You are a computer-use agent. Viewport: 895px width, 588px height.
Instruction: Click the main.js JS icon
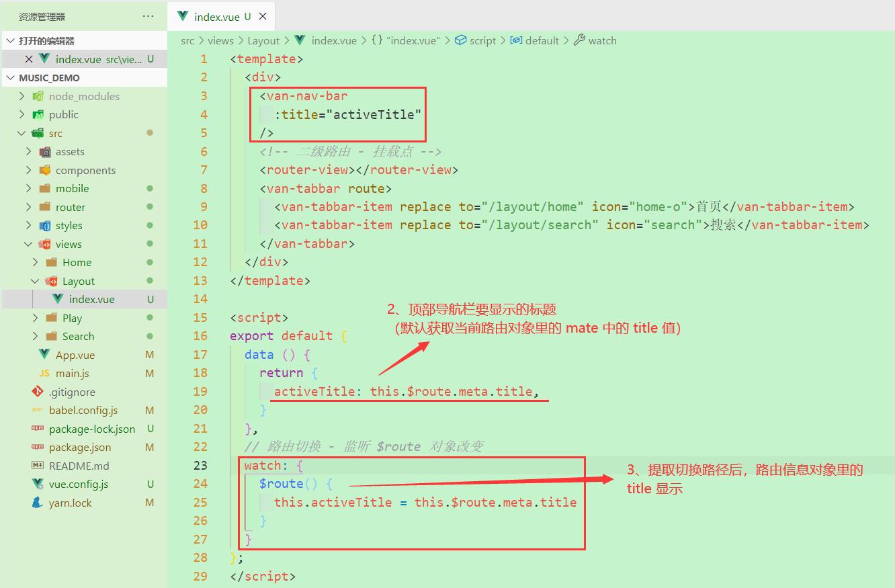[45, 374]
